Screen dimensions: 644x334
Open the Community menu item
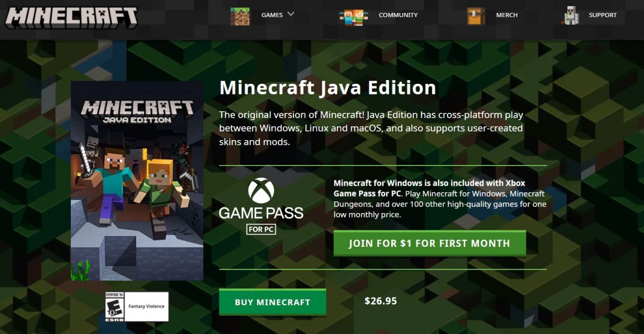coord(398,15)
